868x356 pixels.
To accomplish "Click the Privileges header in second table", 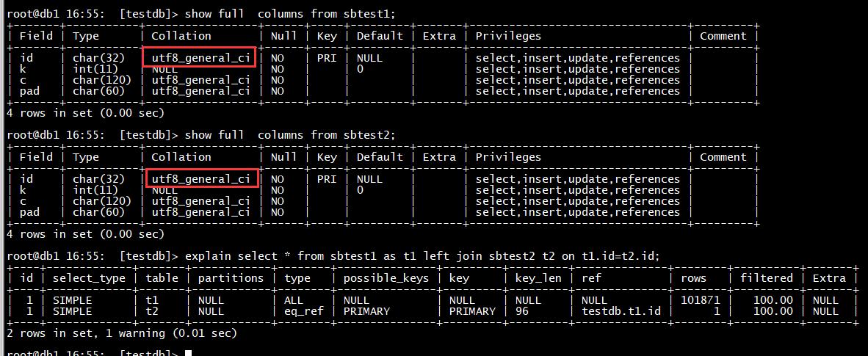I will point(508,156).
